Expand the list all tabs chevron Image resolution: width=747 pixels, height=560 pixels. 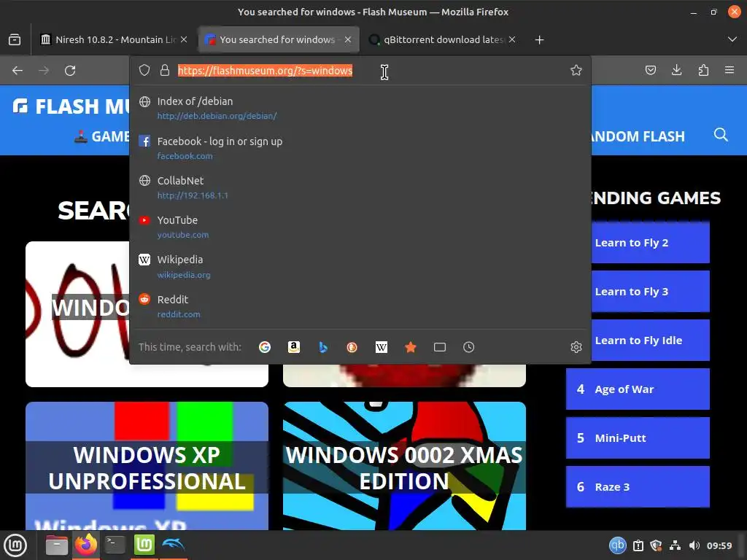click(732, 39)
